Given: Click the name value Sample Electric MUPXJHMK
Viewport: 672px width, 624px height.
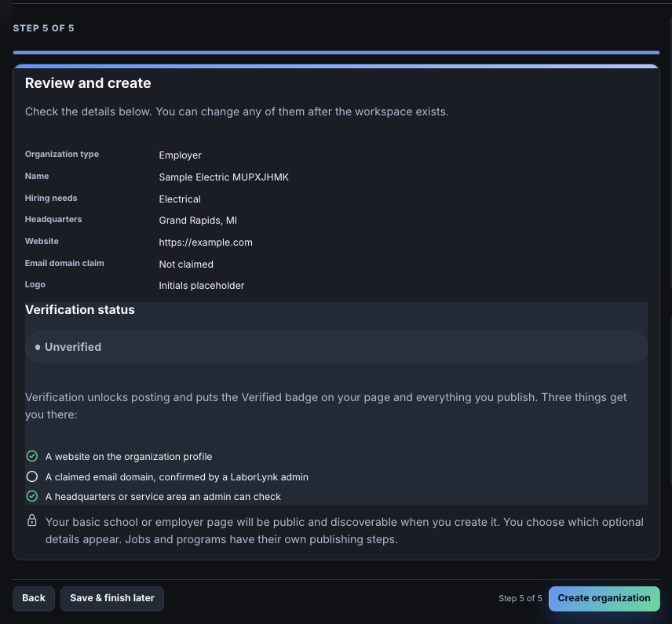Looking at the screenshot, I should 224,177.
